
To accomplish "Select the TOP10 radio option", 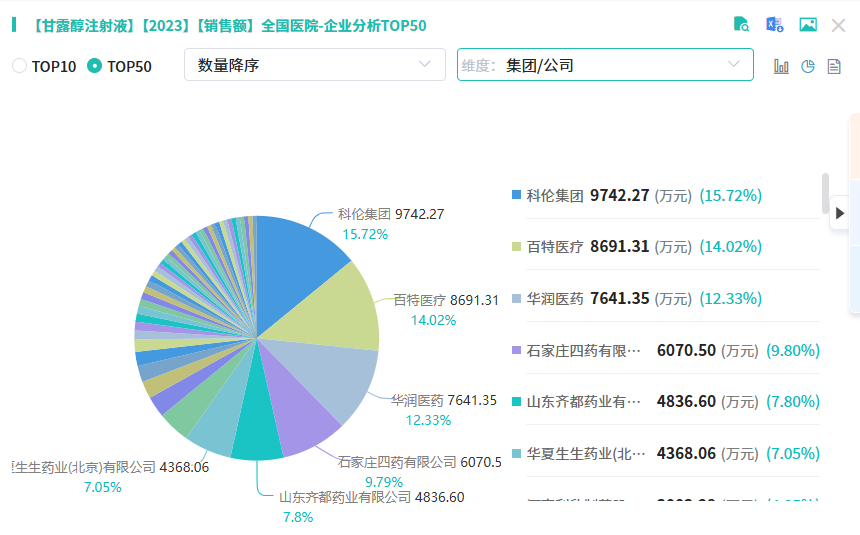I will [x=20, y=66].
